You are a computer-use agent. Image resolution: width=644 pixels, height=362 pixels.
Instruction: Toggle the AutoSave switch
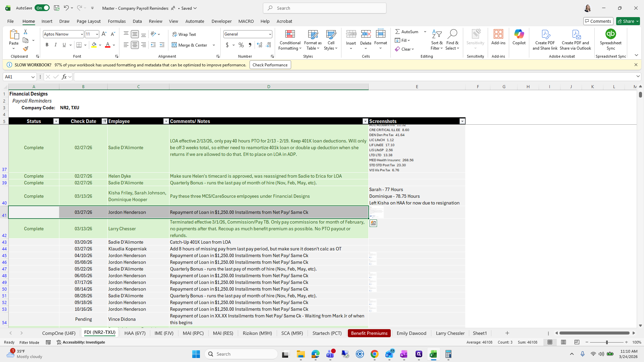tap(42, 8)
